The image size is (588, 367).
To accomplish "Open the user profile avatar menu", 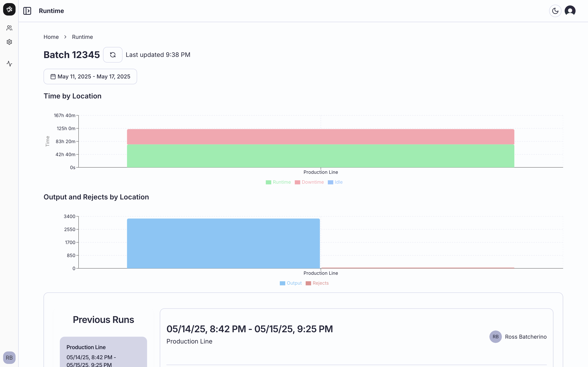I will (x=570, y=11).
